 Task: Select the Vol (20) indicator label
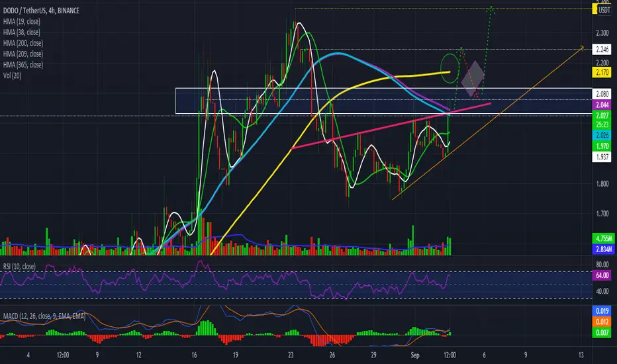(12, 75)
